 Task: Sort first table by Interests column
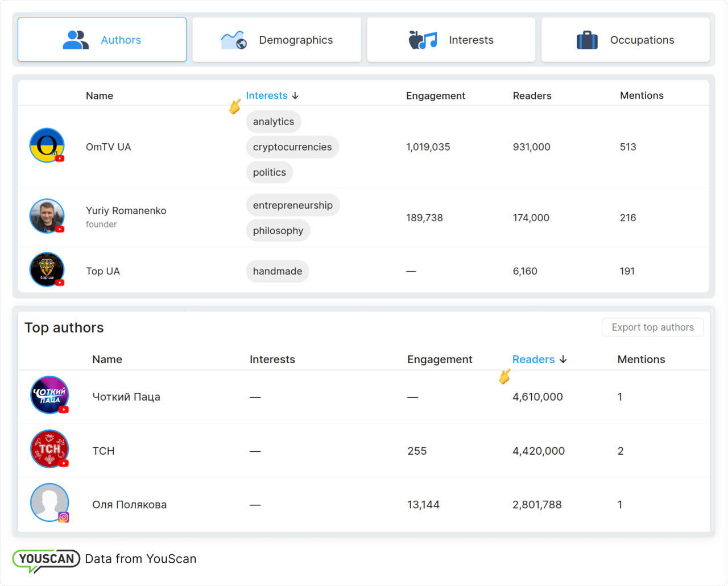[267, 95]
